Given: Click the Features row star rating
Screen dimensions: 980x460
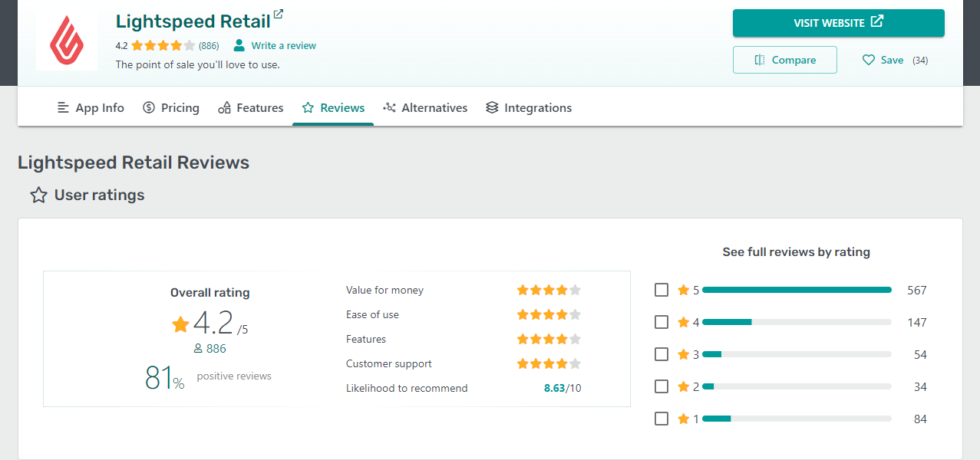Looking at the screenshot, I should tap(549, 339).
